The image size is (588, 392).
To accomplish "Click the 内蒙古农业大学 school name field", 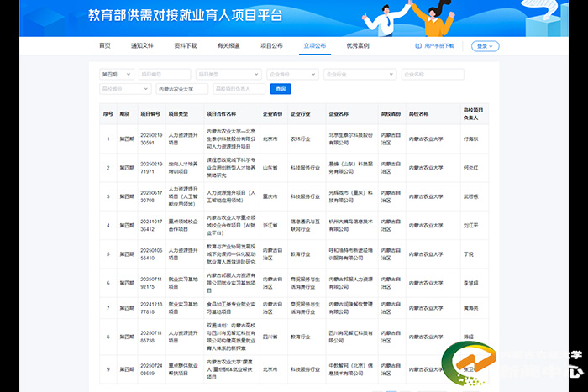I will (x=181, y=88).
